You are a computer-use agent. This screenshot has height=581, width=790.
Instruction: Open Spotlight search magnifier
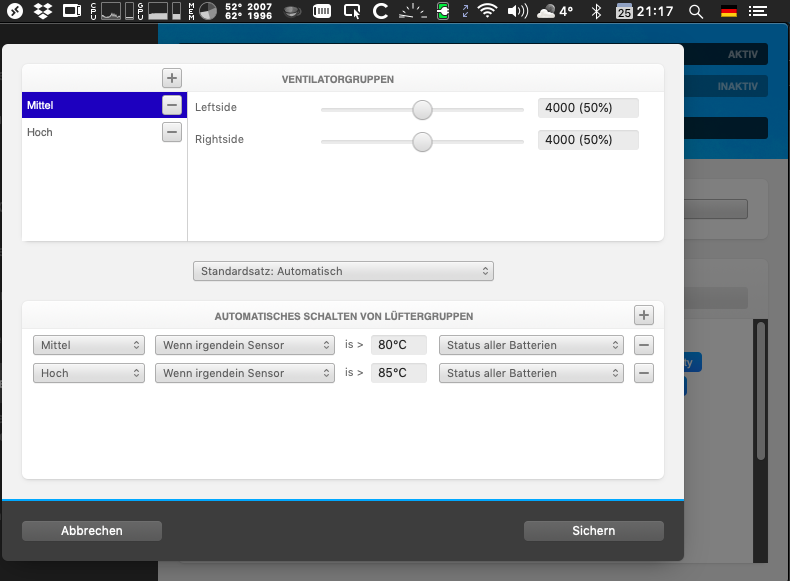696,11
